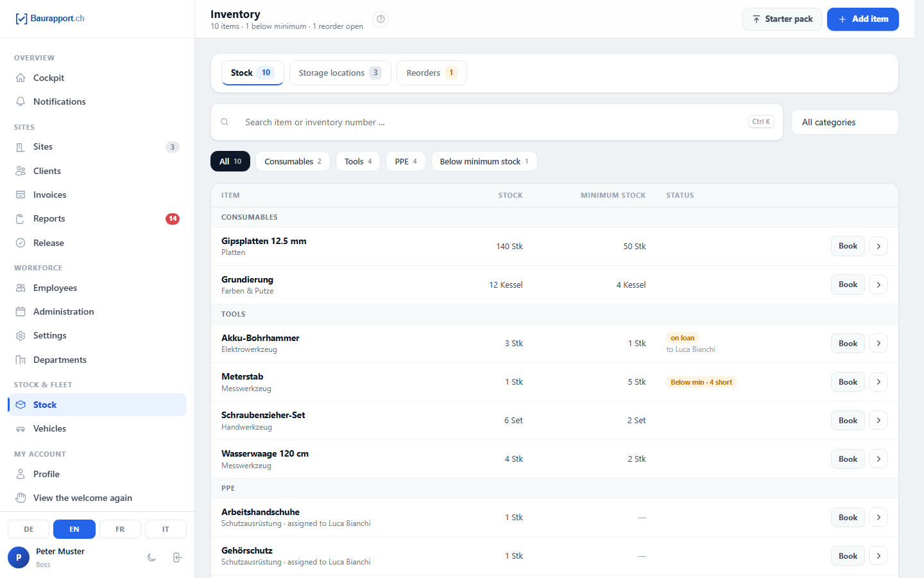924x578 pixels.
Task: Click the Profile person icon
Action: point(21,474)
